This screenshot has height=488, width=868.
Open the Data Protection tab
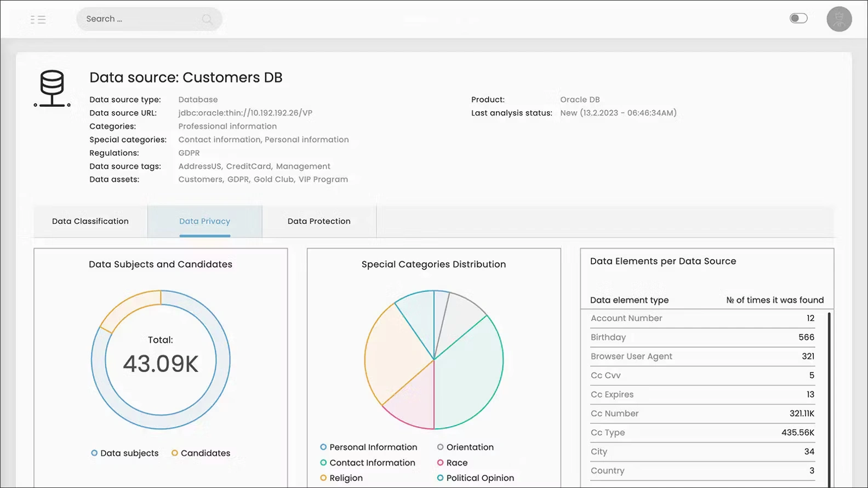pos(319,221)
